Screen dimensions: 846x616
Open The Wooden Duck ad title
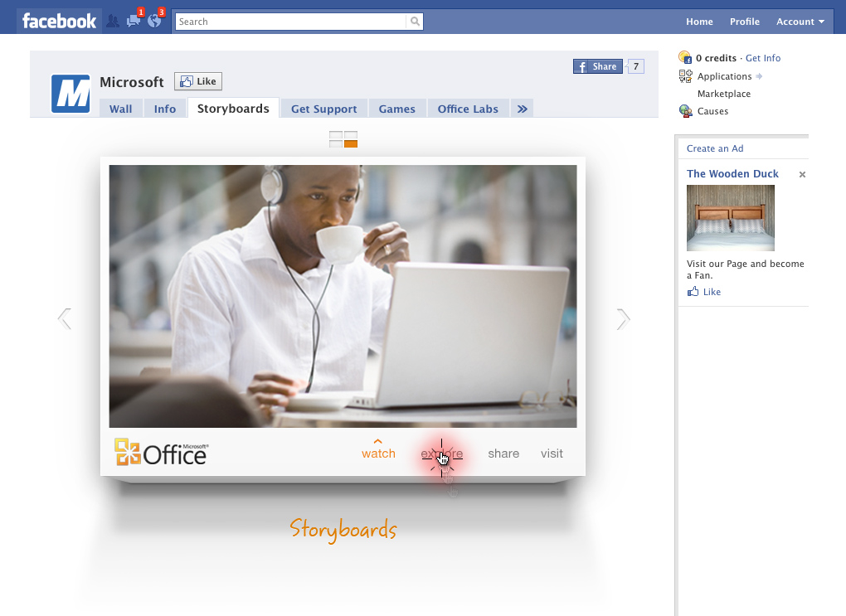tap(732, 173)
